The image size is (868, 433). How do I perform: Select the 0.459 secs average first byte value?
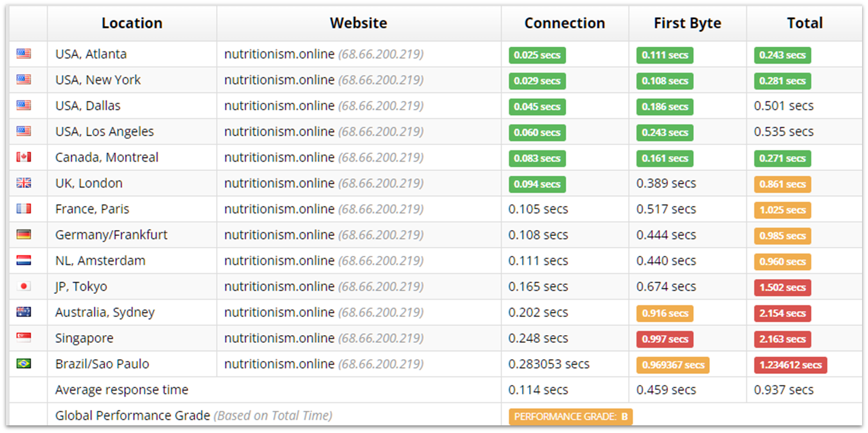tap(666, 390)
